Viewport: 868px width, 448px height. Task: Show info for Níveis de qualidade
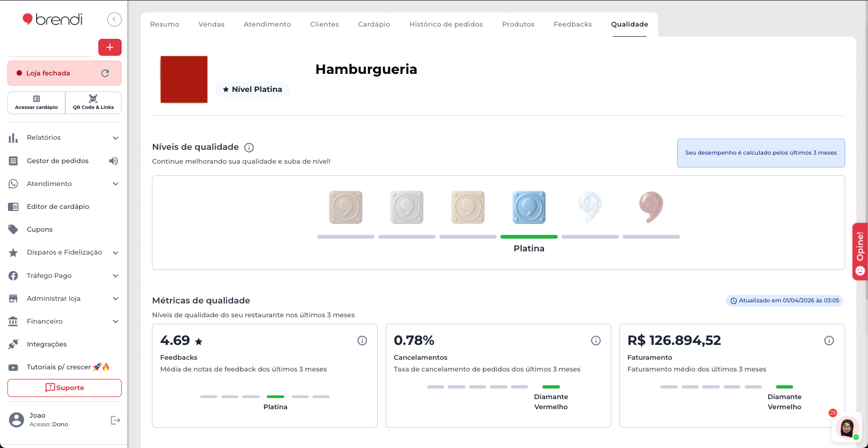click(249, 148)
